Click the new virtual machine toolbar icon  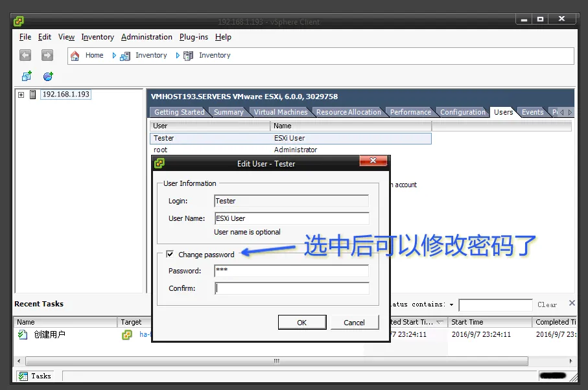pyautogui.click(x=27, y=76)
